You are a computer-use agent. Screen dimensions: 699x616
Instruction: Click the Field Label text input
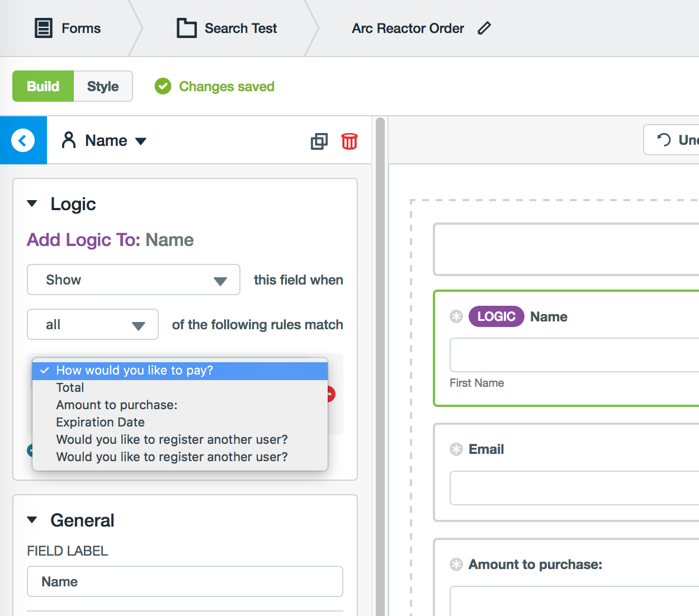click(x=185, y=581)
